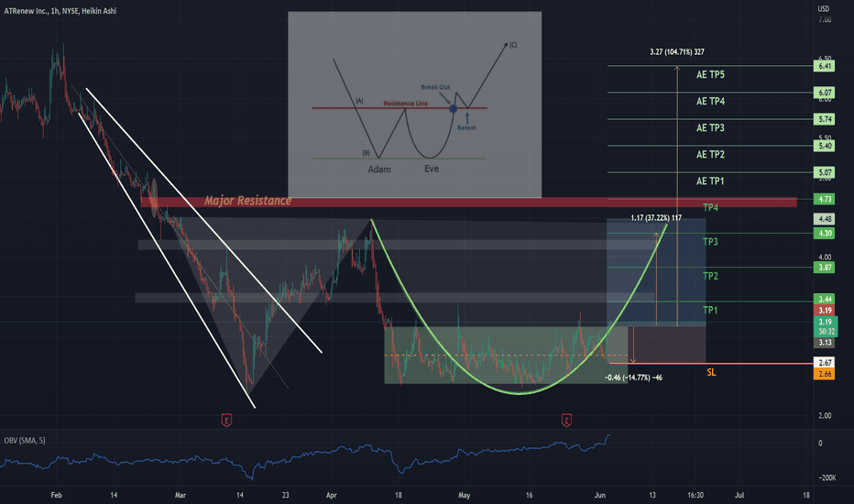Click the green TP3 label

[x=710, y=242]
